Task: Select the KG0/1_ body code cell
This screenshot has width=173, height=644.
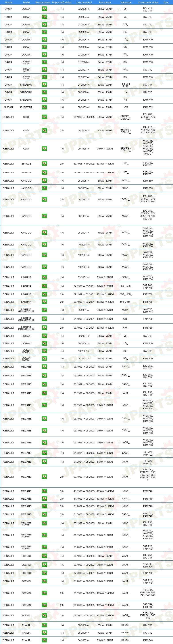Action: [126, 310]
